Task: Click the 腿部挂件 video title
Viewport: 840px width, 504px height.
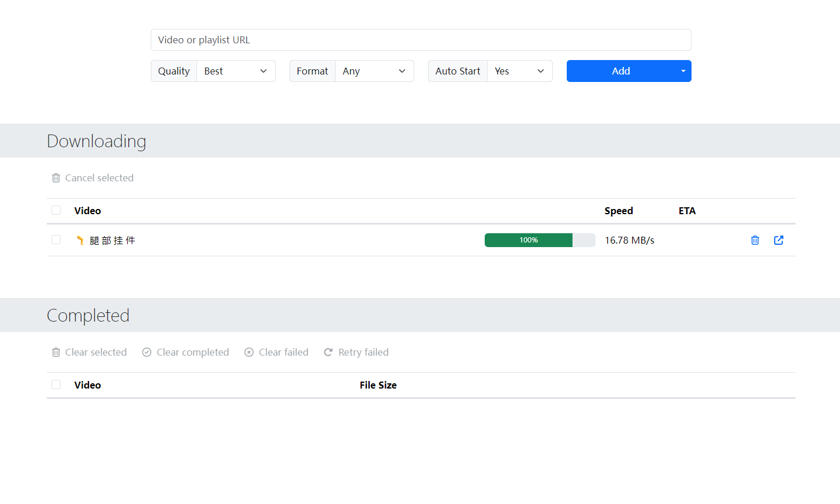Action: (112, 240)
